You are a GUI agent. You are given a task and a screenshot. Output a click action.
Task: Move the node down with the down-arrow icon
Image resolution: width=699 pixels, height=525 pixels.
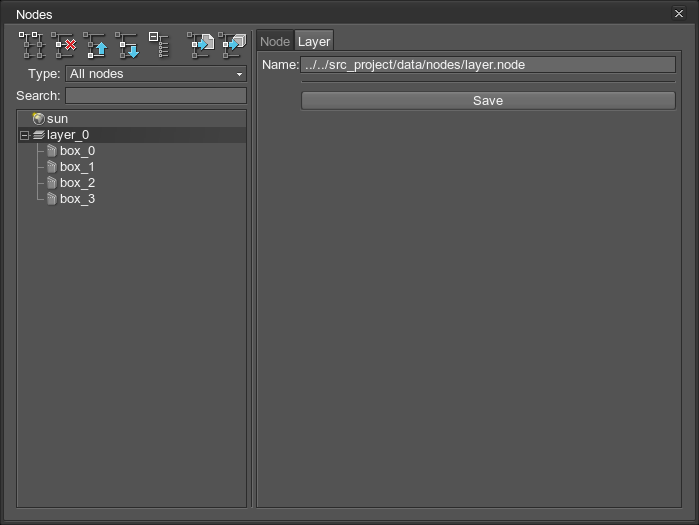tap(127, 45)
